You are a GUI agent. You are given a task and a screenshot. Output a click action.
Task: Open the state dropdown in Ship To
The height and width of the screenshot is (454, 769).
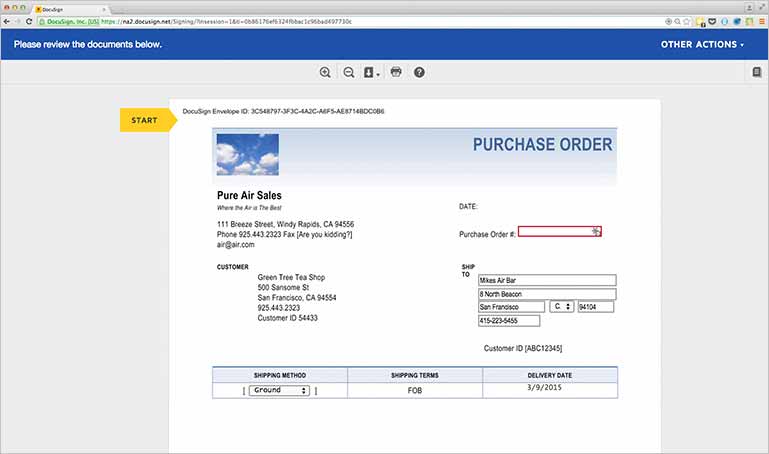click(x=561, y=307)
